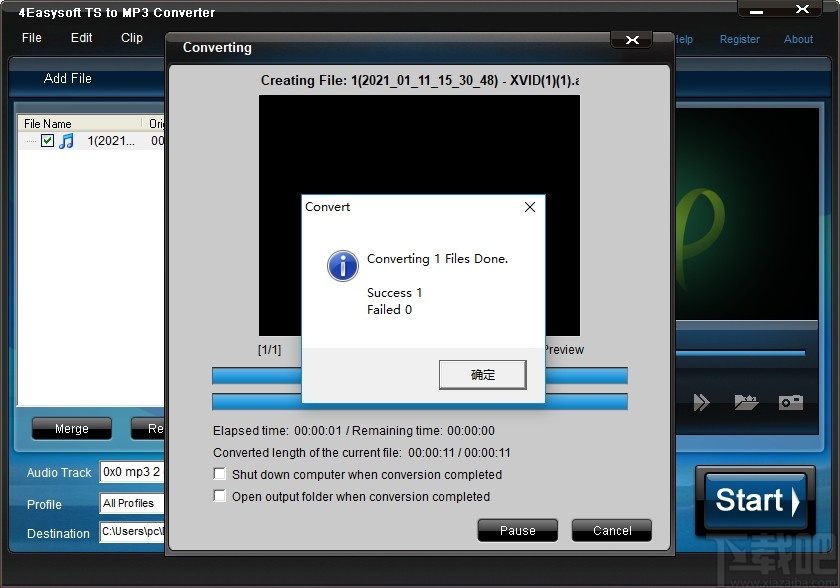Enable open output folder when conversion completed
Viewport: 840px width, 588px height.
pyautogui.click(x=219, y=496)
